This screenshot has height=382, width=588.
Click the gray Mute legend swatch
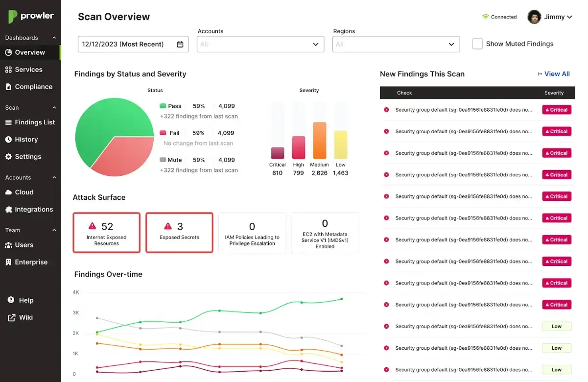(x=163, y=160)
